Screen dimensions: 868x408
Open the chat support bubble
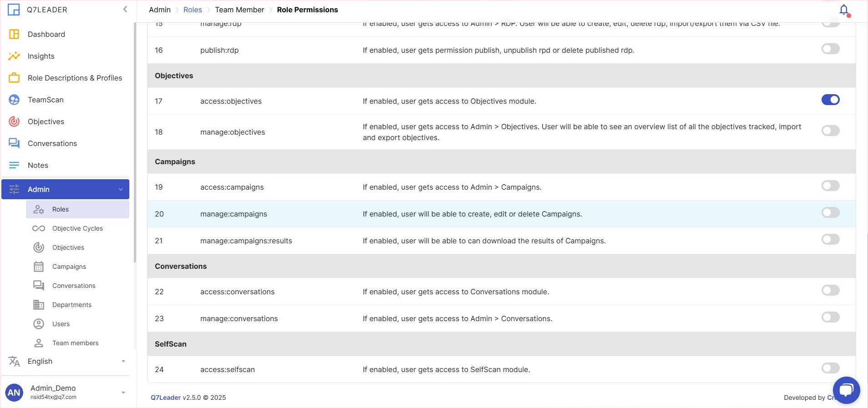tap(846, 390)
